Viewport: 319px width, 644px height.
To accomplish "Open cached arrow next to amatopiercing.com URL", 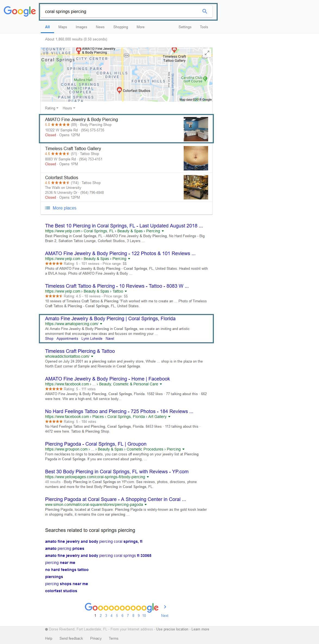I will (x=101, y=324).
